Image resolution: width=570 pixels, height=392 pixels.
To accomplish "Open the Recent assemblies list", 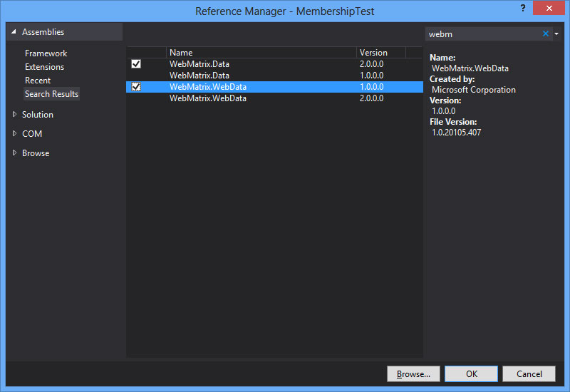I will [38, 81].
